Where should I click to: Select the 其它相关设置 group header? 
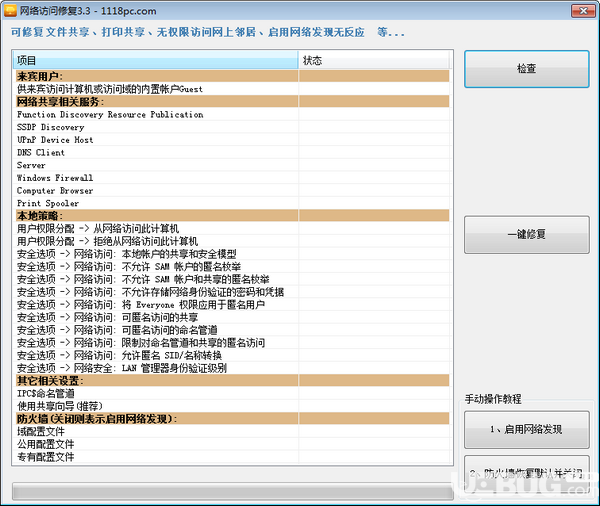click(x=232, y=380)
